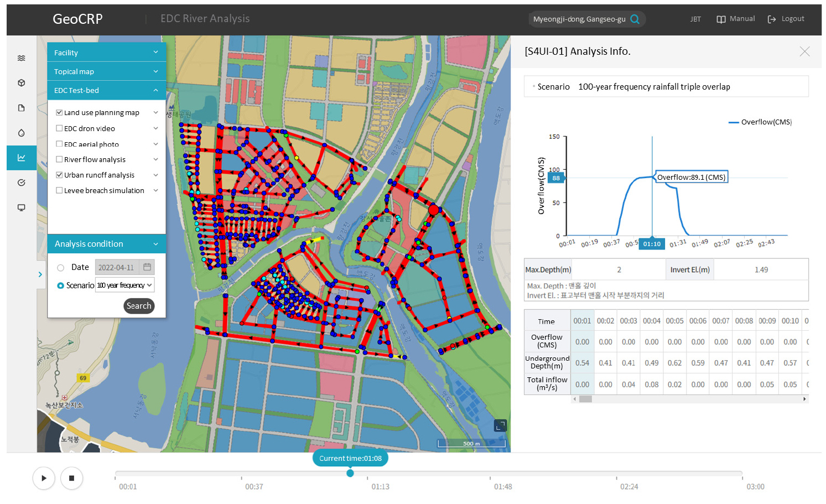Click the Search button
Image resolution: width=826 pixels, height=504 pixels.
[138, 306]
